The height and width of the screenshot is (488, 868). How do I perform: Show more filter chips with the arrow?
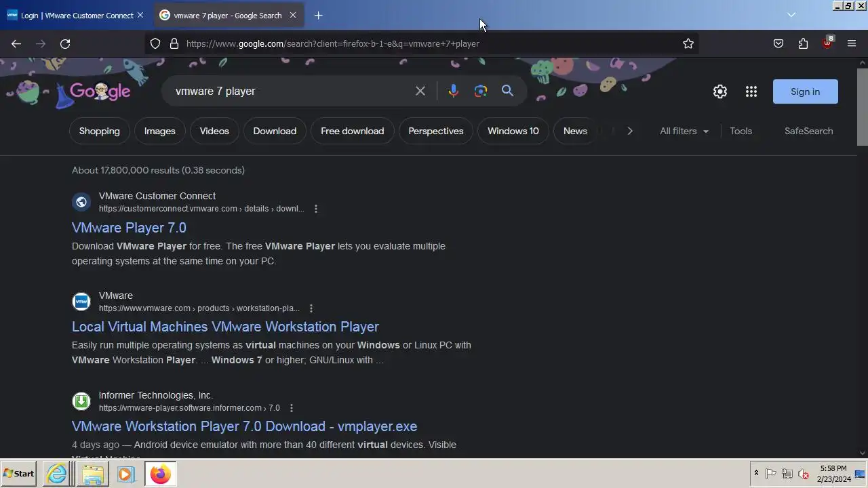(x=630, y=131)
